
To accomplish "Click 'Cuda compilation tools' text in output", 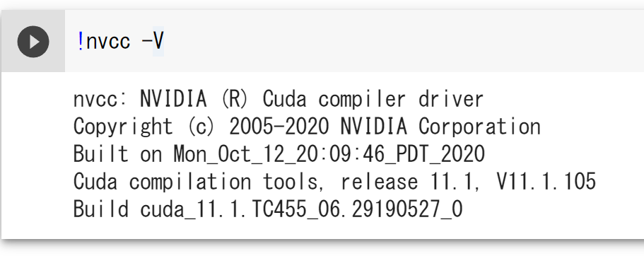I will [196, 181].
